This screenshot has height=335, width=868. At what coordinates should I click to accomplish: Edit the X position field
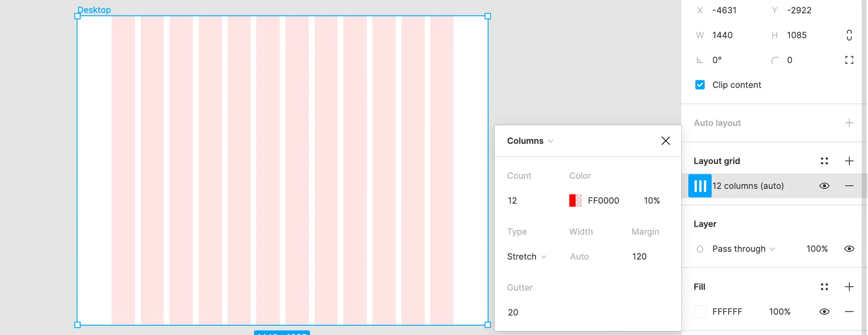click(724, 10)
